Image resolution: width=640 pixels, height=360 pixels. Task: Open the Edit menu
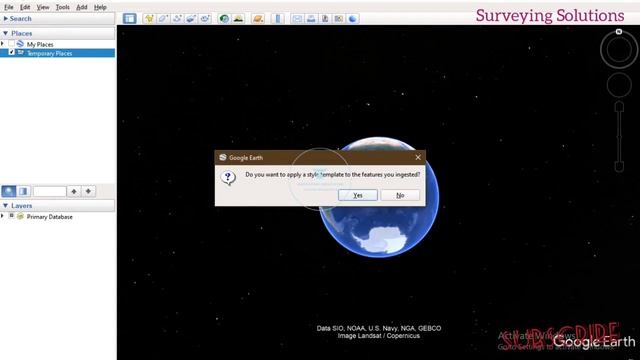pyautogui.click(x=25, y=7)
